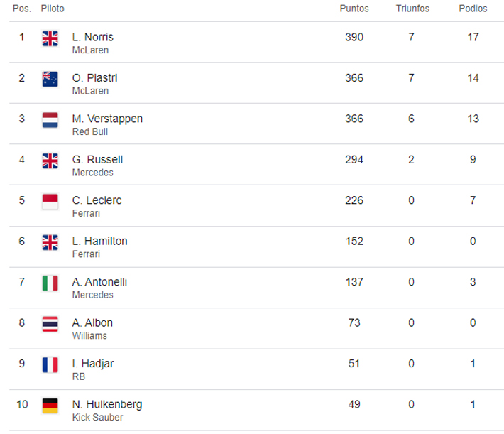The image size is (504, 434).
Task: Click the UK flag beside L. Hamilton
Action: click(50, 242)
